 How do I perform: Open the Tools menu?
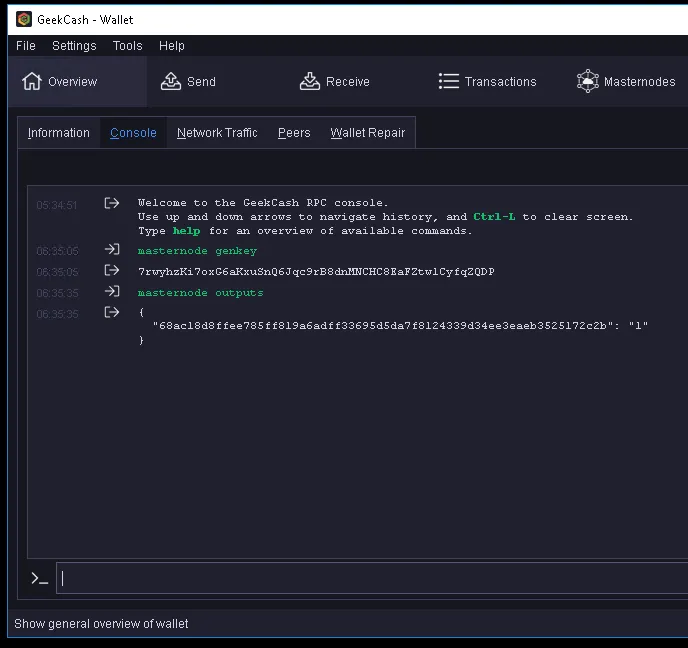coord(128,46)
